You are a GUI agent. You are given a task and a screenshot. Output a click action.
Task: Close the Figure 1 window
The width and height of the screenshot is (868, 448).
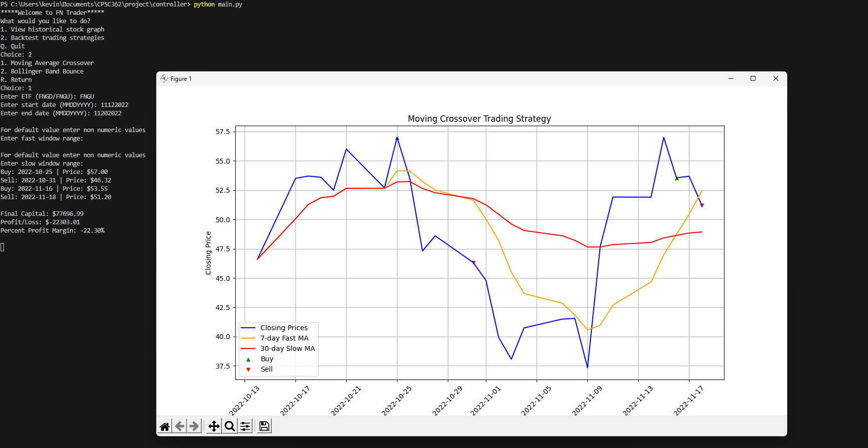pyautogui.click(x=776, y=79)
